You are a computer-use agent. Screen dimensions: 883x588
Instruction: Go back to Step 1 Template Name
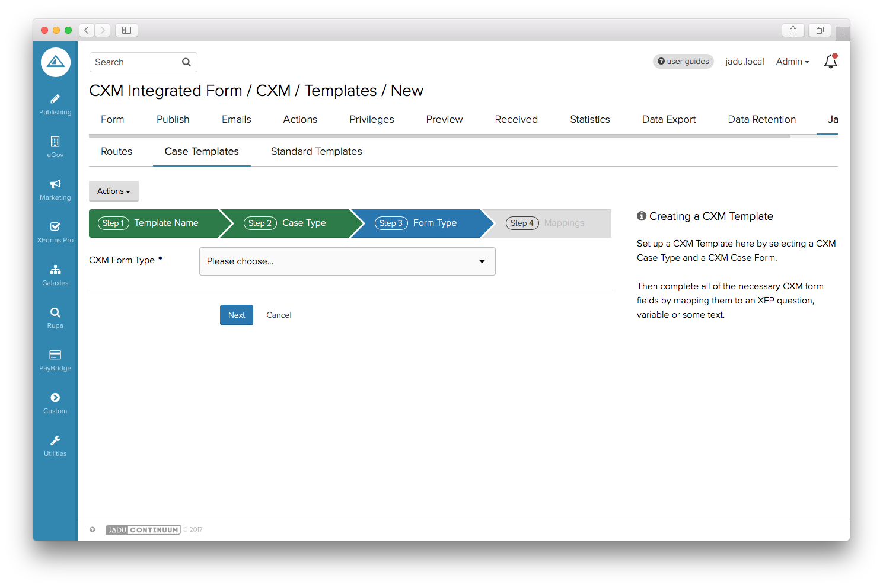click(153, 223)
